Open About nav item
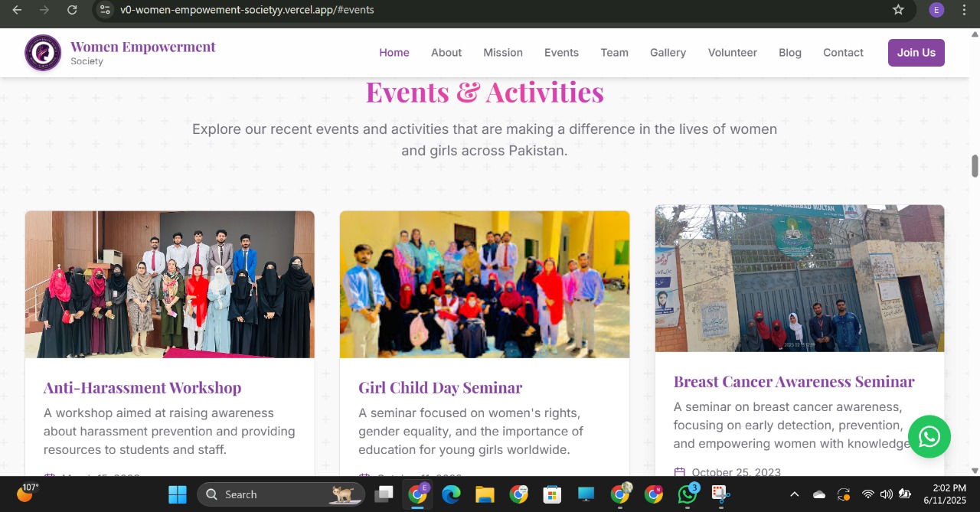 (x=446, y=53)
